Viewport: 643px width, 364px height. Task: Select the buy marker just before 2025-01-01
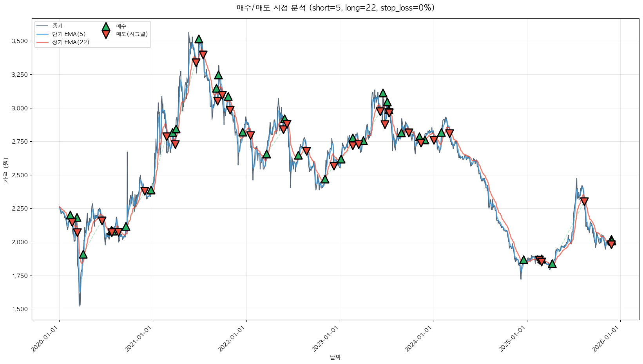point(523,260)
